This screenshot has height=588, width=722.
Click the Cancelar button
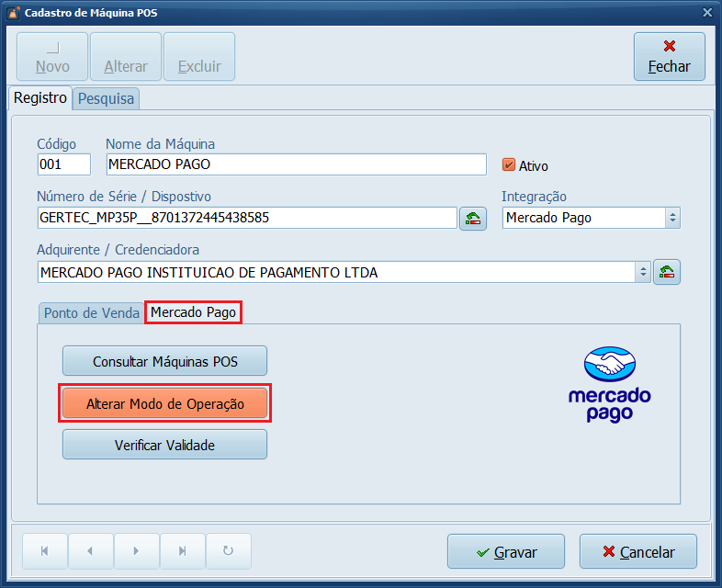point(638,551)
